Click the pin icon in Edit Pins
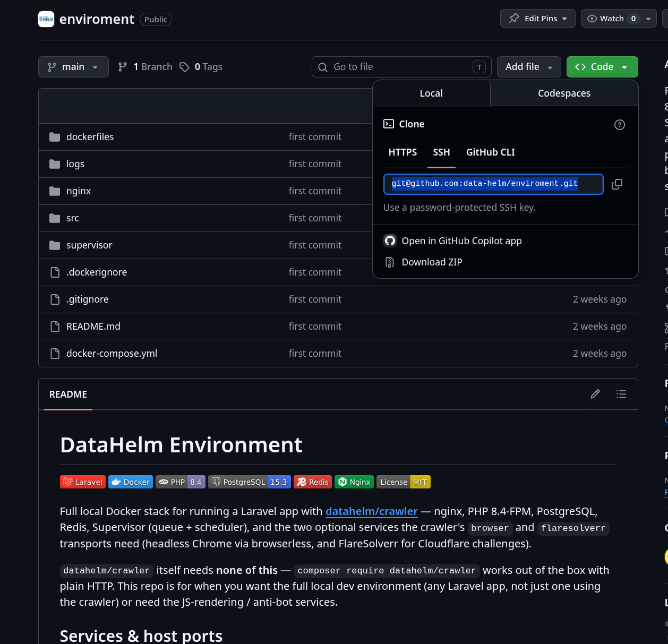This screenshot has width=668, height=644. 514,19
